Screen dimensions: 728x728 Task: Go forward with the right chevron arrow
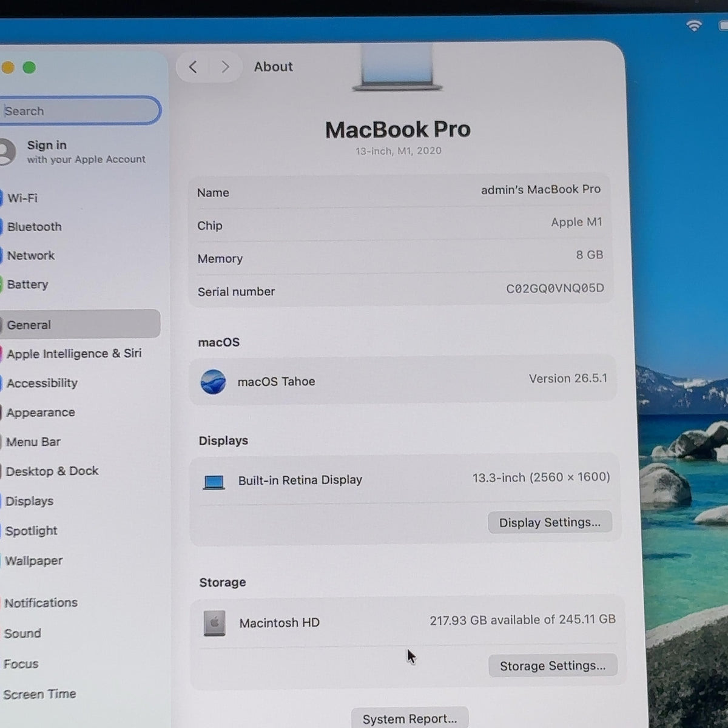225,67
